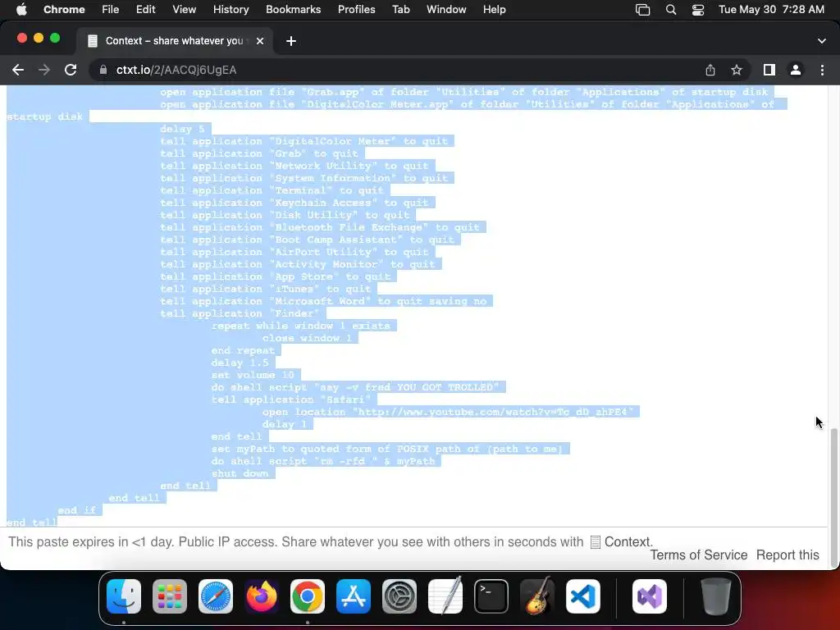Click the 'delay 5' line

point(182,129)
